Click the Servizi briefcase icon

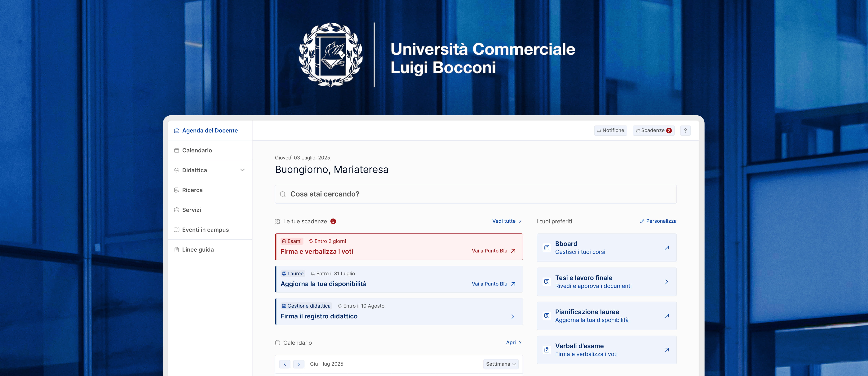tap(177, 210)
